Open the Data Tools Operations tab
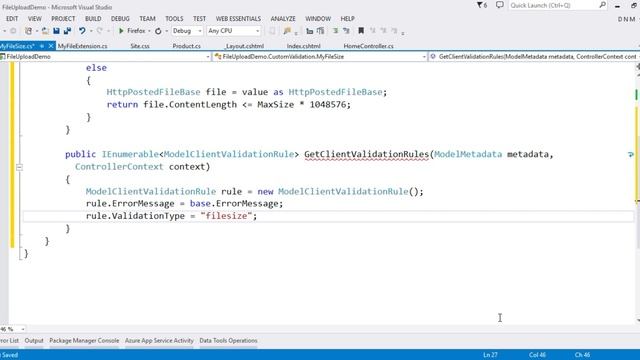This screenshot has width=640, height=360. click(x=228, y=340)
